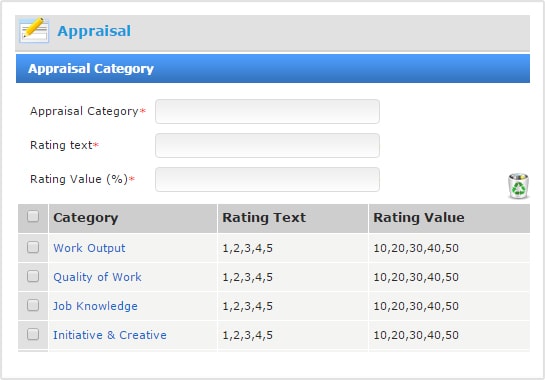Viewport: 545px width, 380px height.
Task: Check the Job Knowledge row checkbox
Action: [33, 305]
